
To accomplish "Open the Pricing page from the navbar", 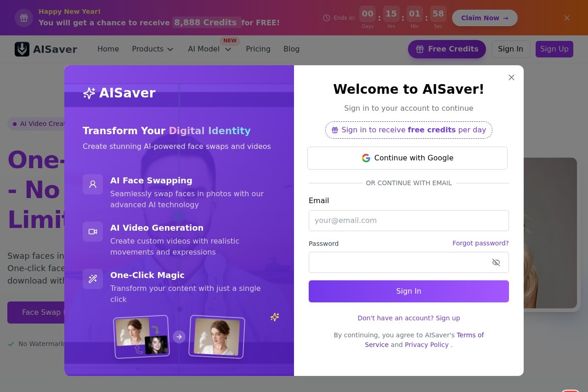I will point(258,49).
